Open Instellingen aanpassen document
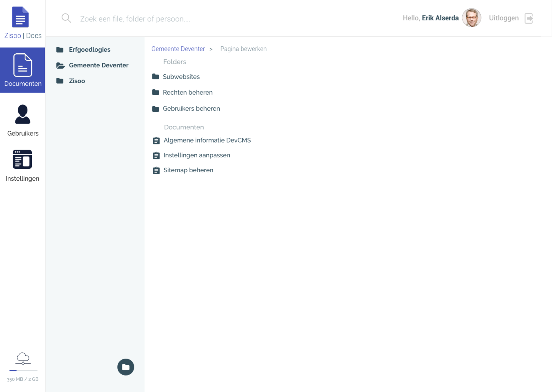This screenshot has width=552, height=392. coord(196,155)
